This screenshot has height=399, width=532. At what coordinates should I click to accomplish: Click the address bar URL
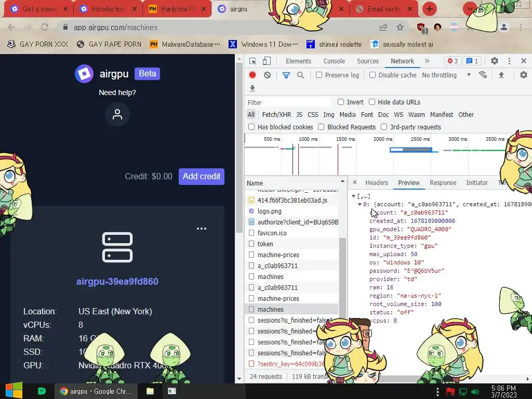(x=115, y=27)
